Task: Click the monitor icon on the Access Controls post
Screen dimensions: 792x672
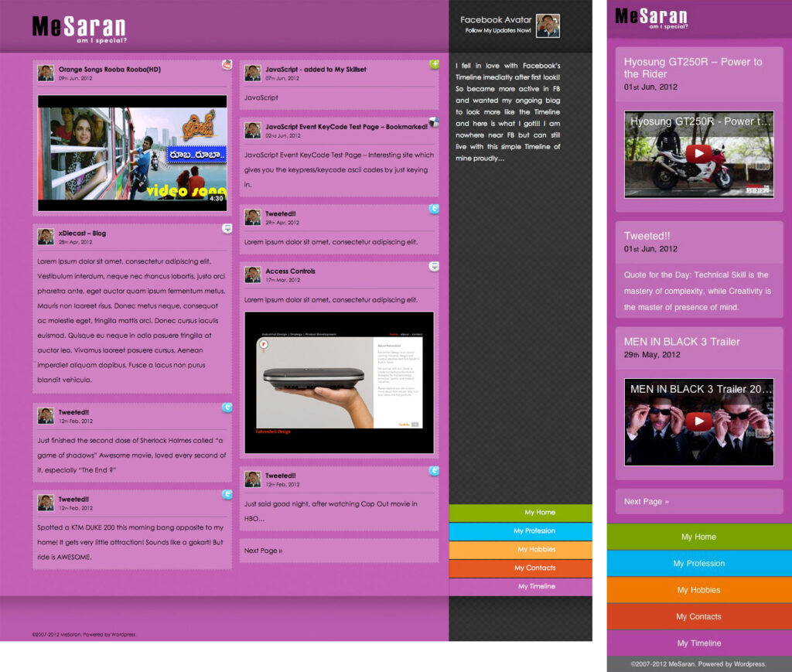Action: click(x=434, y=266)
